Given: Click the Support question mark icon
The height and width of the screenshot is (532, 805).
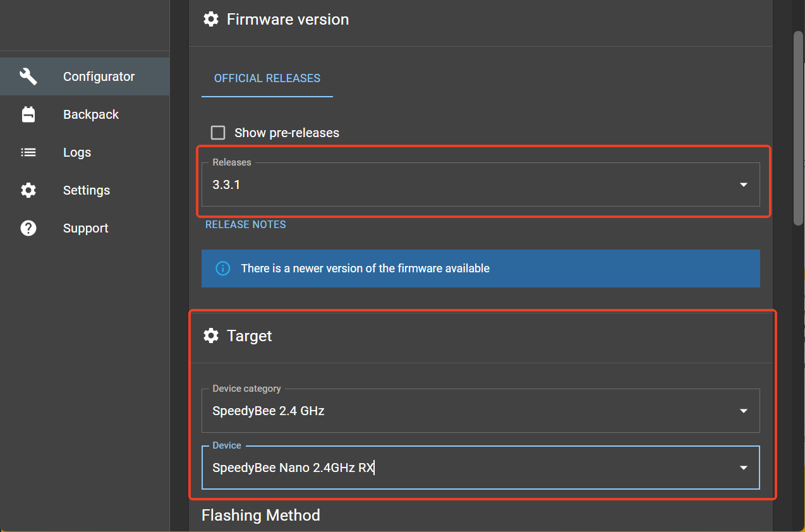Looking at the screenshot, I should click(28, 228).
